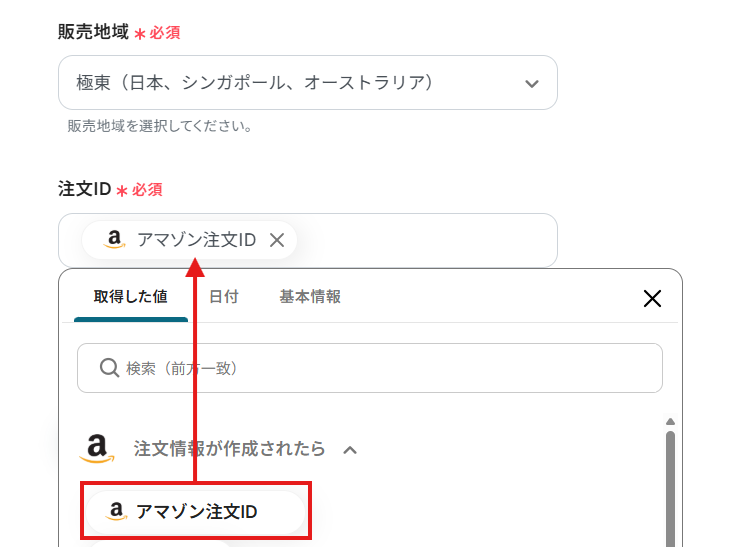Screen dimensions: 729x547
Task: Remove the アマゾン注文ID chip from the field
Action: pyautogui.click(x=277, y=240)
